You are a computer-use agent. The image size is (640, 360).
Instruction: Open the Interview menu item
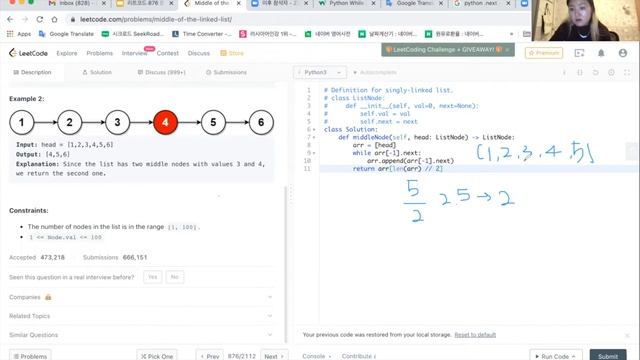pyautogui.click(x=134, y=53)
